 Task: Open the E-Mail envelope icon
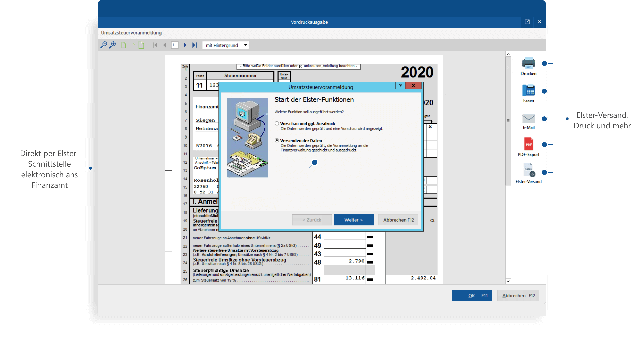(x=528, y=118)
